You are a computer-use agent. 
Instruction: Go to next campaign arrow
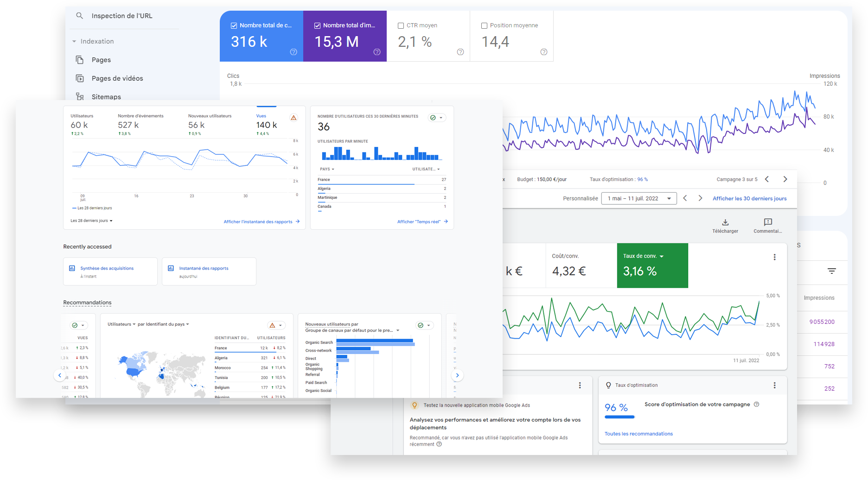[x=785, y=179]
